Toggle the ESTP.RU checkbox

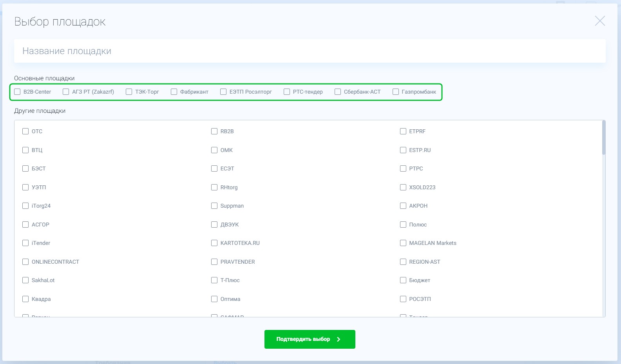[x=403, y=150]
